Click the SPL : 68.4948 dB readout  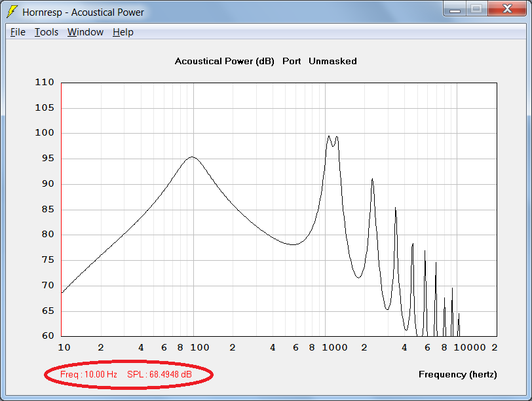(159, 374)
